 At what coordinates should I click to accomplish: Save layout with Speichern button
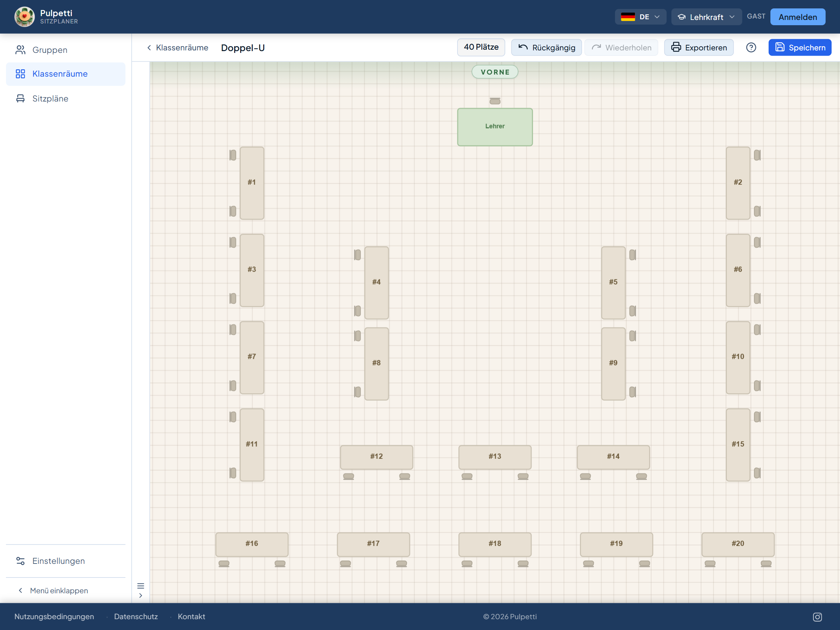pos(800,48)
